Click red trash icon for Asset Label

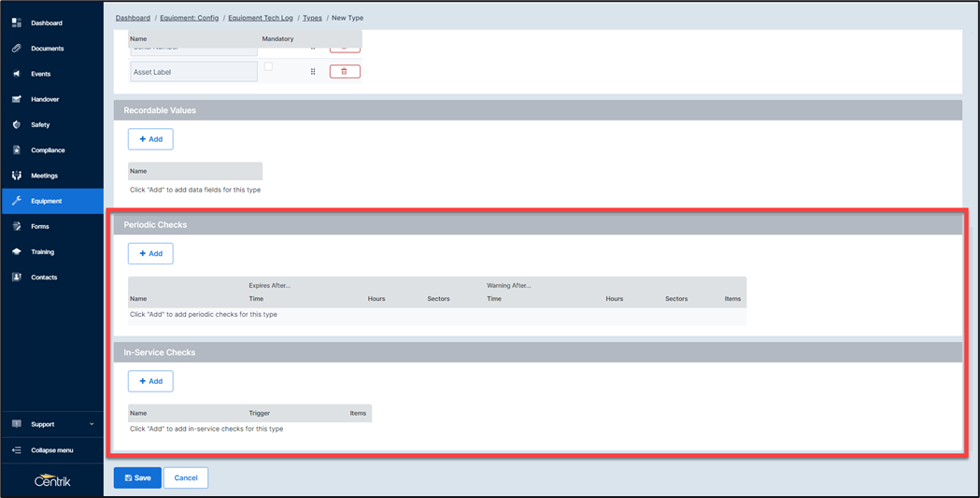click(x=345, y=71)
